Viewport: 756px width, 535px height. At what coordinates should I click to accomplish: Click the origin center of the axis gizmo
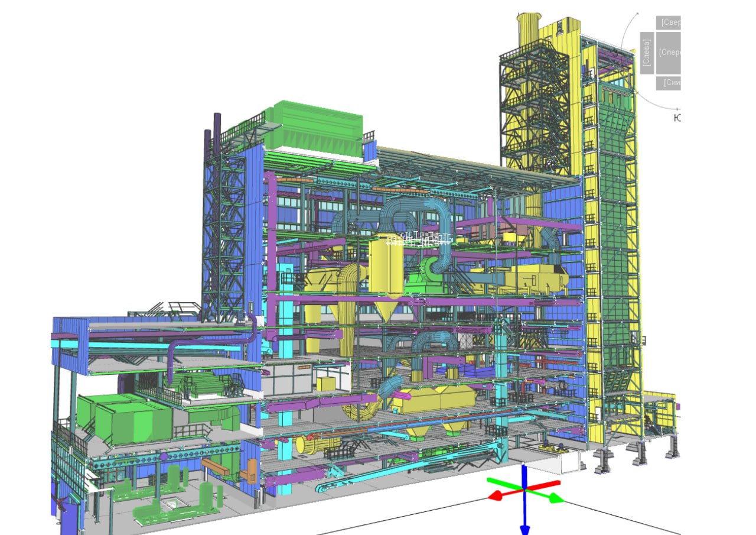[x=524, y=488]
